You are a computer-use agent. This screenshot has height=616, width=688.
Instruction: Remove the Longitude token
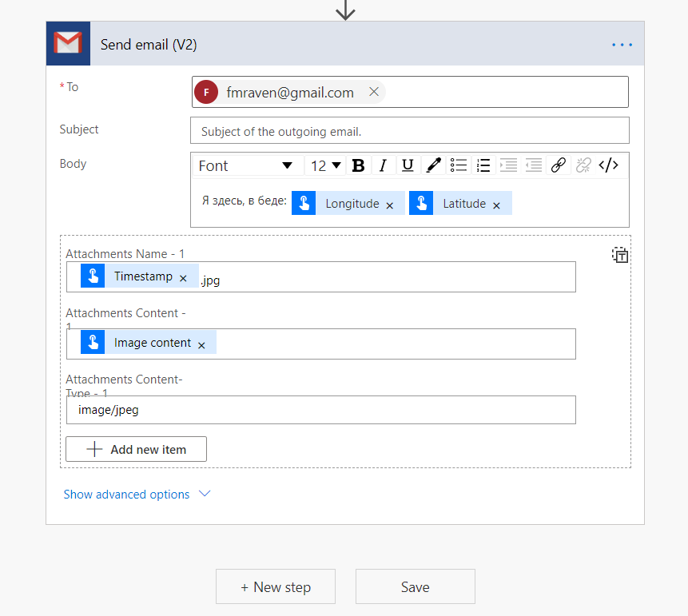[x=390, y=205]
